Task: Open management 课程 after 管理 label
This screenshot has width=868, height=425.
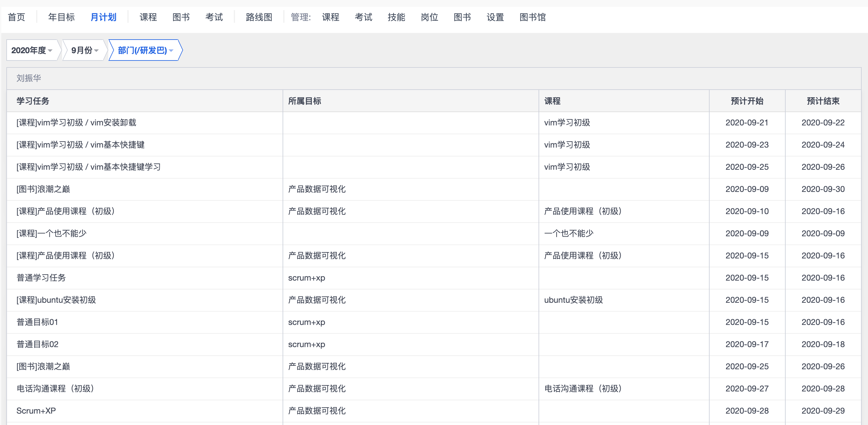Action: click(330, 17)
